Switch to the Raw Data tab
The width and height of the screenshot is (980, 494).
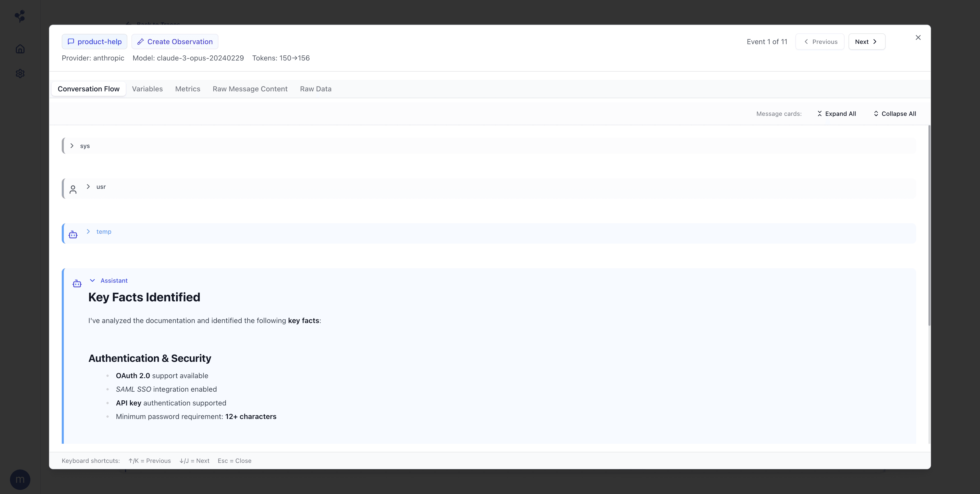(315, 89)
